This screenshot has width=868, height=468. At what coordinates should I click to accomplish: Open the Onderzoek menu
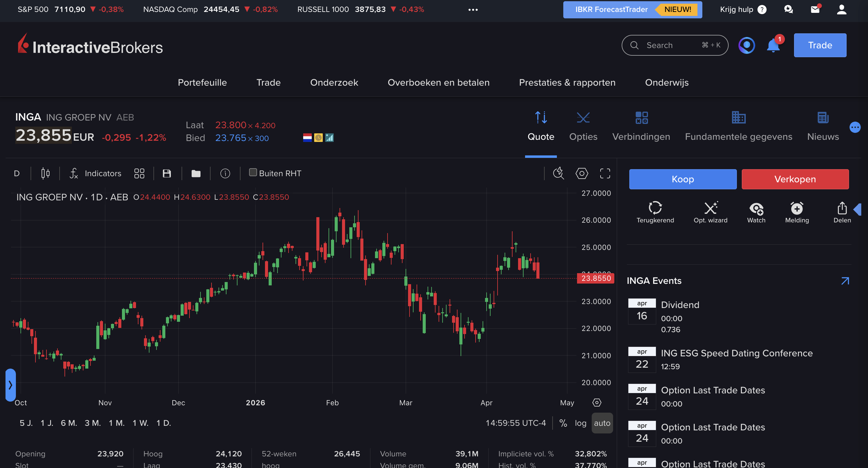(334, 83)
